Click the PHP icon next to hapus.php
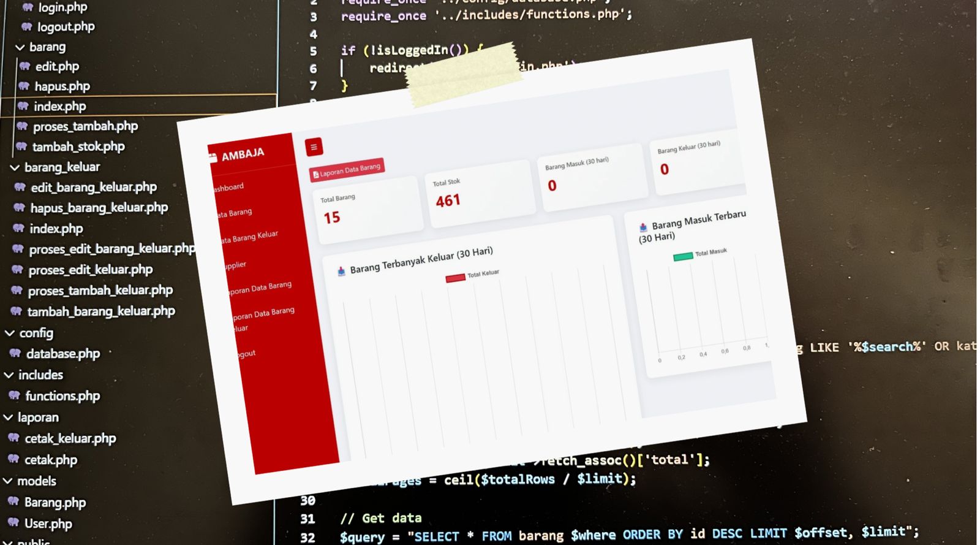Viewport: 980px width, 545px height. tap(24, 86)
